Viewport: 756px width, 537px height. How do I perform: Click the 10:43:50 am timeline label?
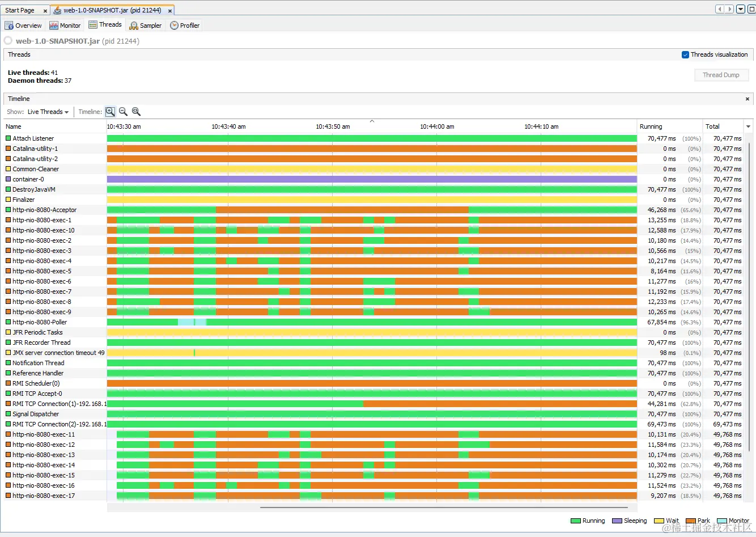click(333, 126)
